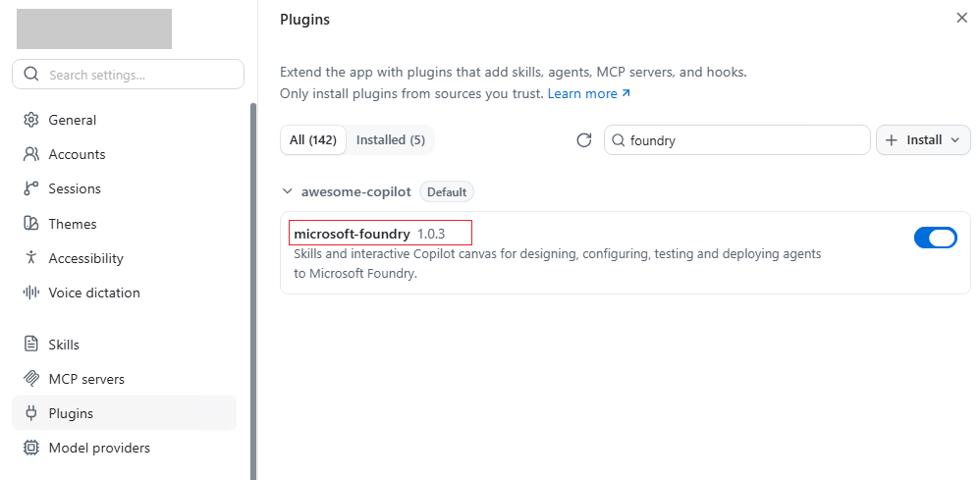Focus the Search settings field
The width and height of the screenshot is (980, 480).
[128, 75]
